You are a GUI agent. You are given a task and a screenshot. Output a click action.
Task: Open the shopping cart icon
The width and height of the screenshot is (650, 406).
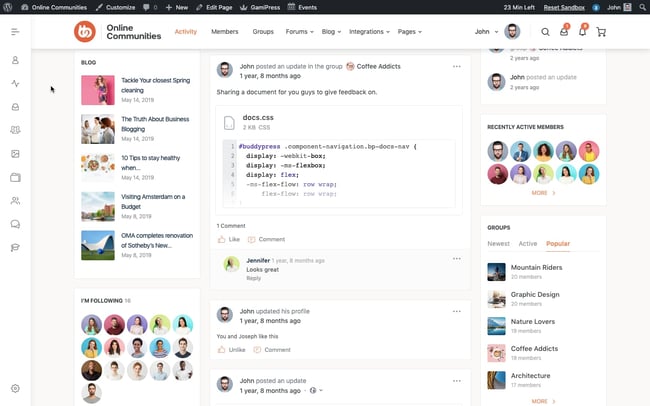click(601, 32)
